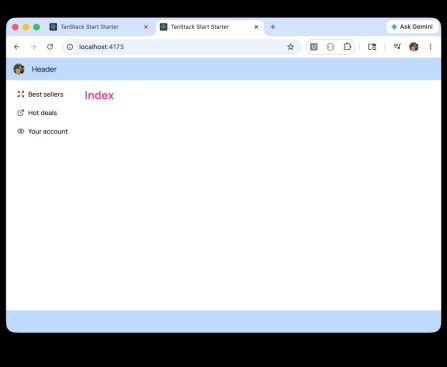447x367 pixels.
Task: Click the Best sellers icon in sidebar
Action: click(x=21, y=94)
